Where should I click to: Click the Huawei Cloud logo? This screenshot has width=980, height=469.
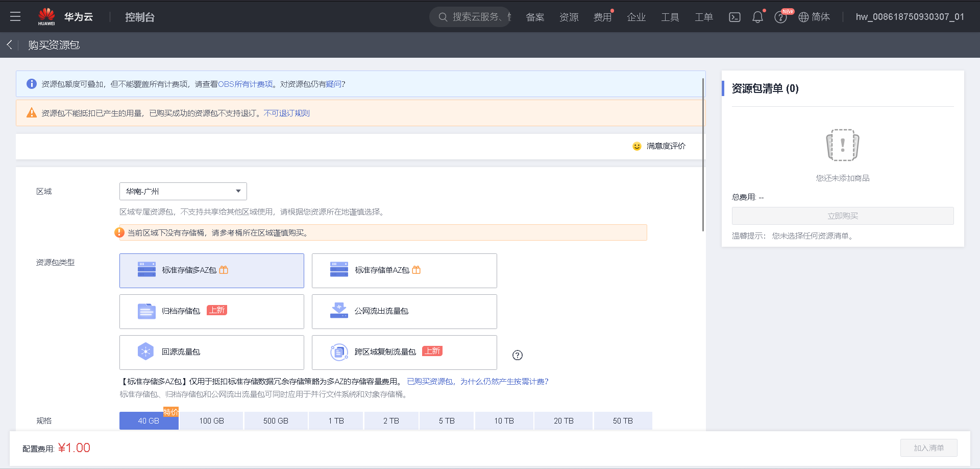pyautogui.click(x=47, y=16)
